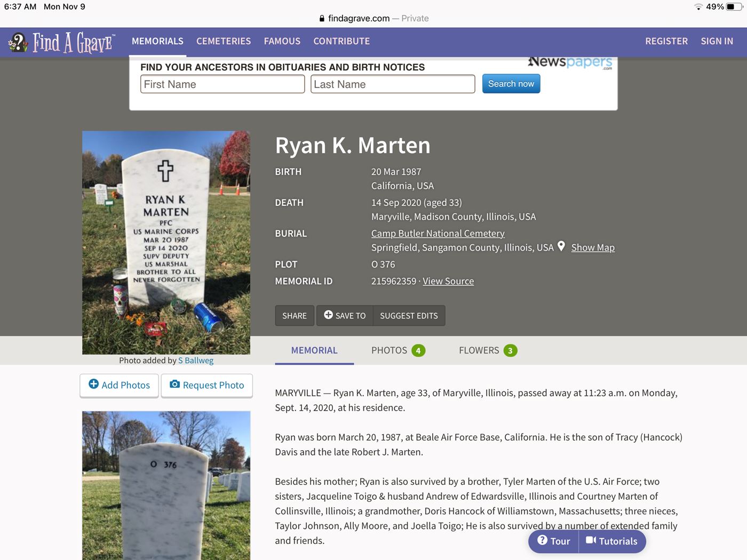The image size is (747, 560).
Task: Tap the Wi-Fi icon in the status bar
Action: coord(698,7)
